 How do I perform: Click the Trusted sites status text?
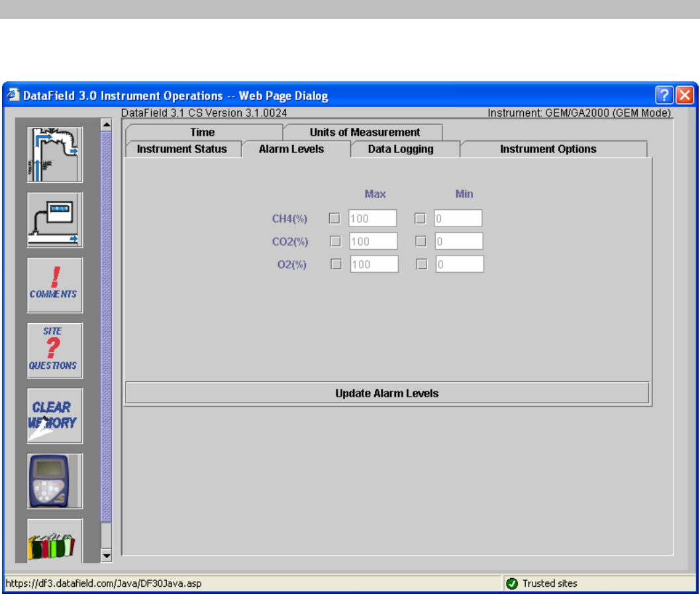pos(550,583)
